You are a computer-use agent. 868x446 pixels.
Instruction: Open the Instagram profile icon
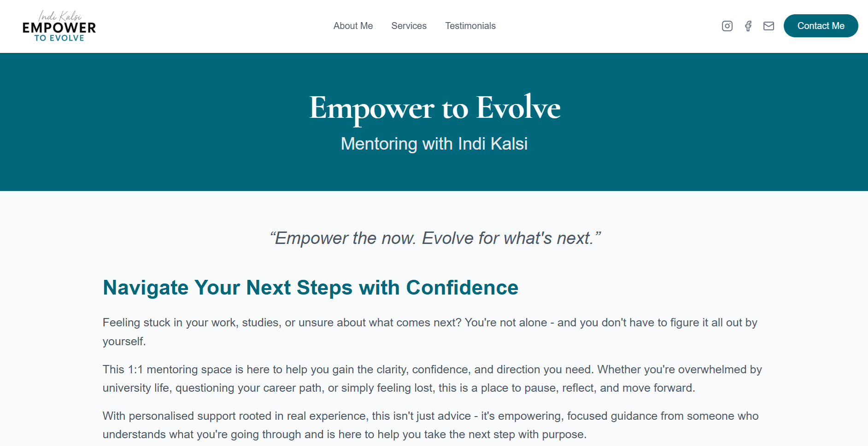pyautogui.click(x=727, y=26)
